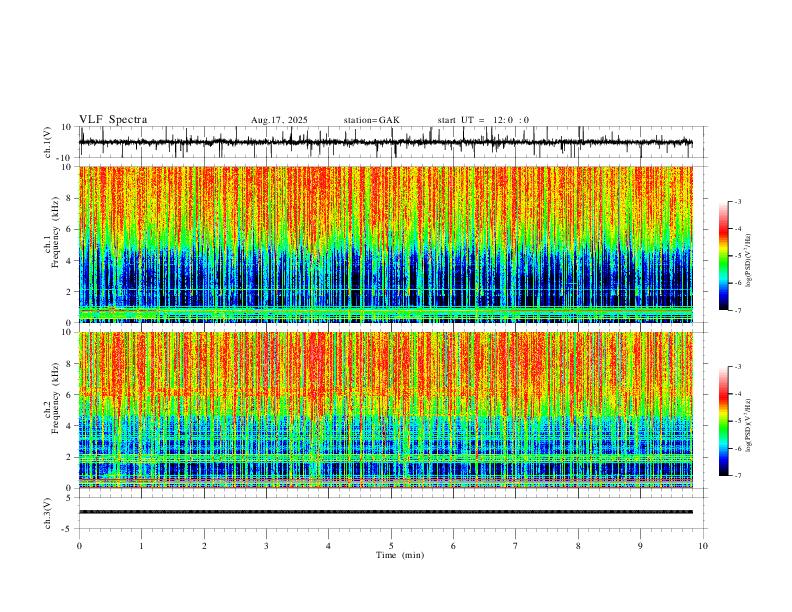Click the 'ch.3(V)' axis label
The width and height of the screenshot is (792, 612).
pos(48,513)
